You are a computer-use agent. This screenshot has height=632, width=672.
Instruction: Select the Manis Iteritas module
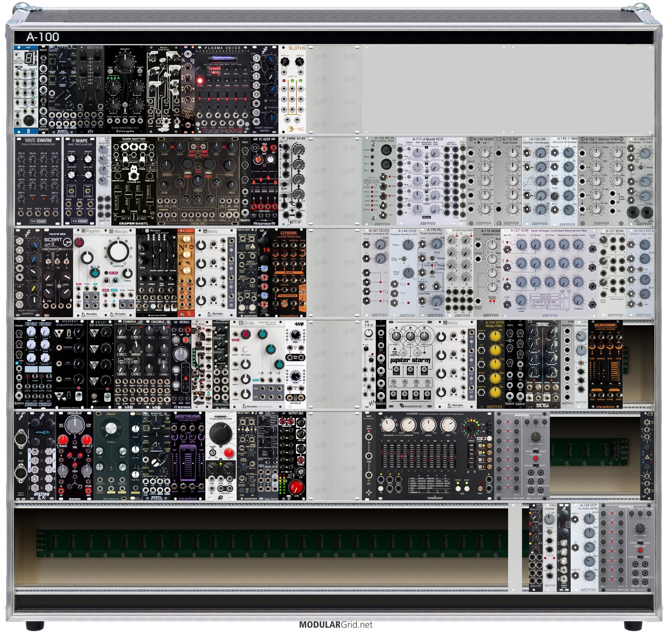164,90
